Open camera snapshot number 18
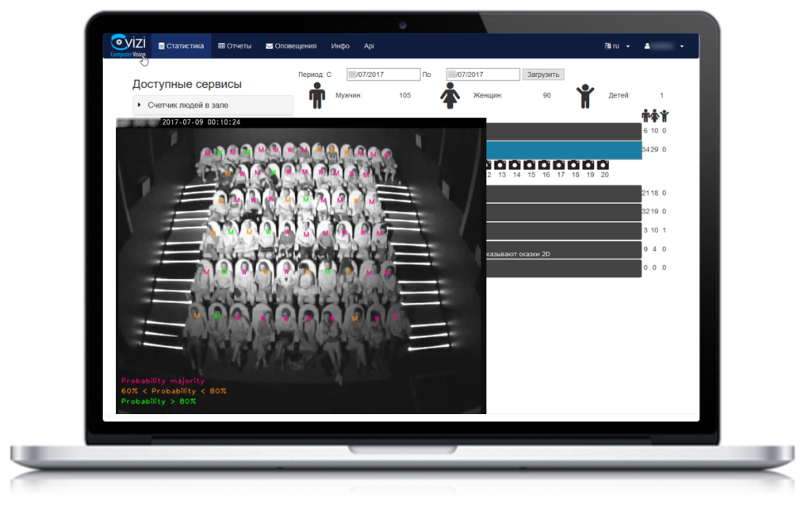Viewport: 812px width, 506px height. tap(574, 165)
